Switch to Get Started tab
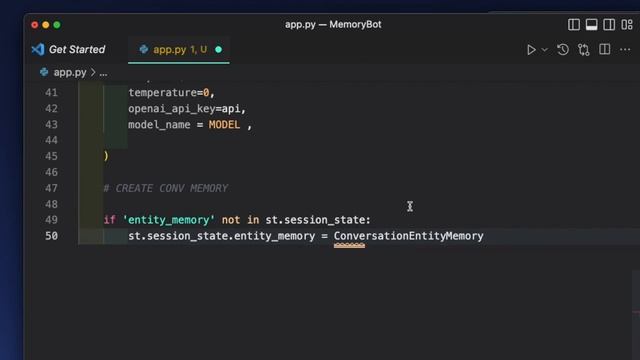640x360 pixels. pos(69,49)
